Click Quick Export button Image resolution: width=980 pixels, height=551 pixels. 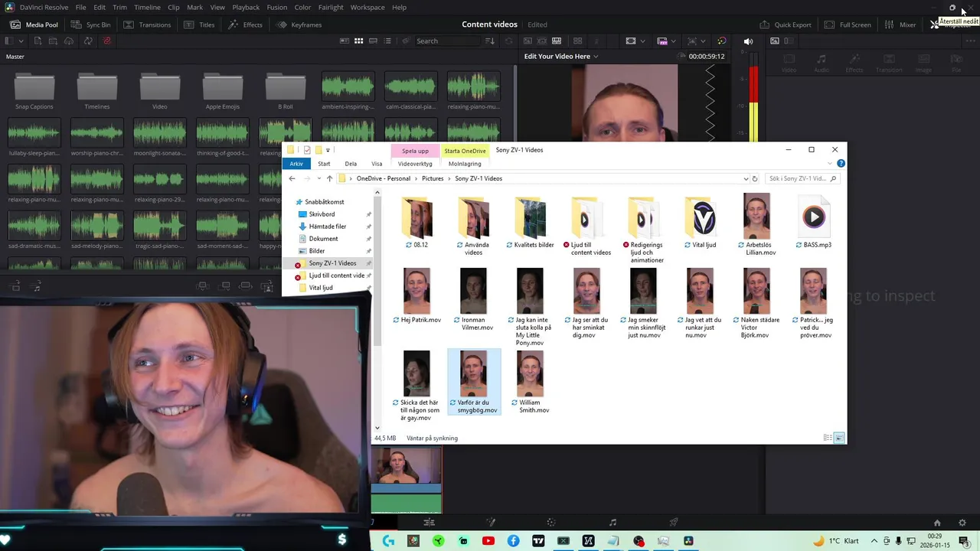786,24
